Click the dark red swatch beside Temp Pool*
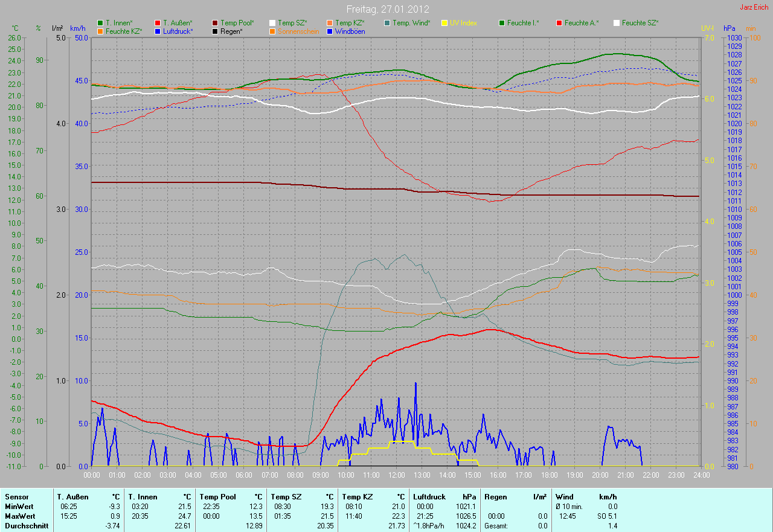This screenshot has height=532, width=773. [x=215, y=23]
